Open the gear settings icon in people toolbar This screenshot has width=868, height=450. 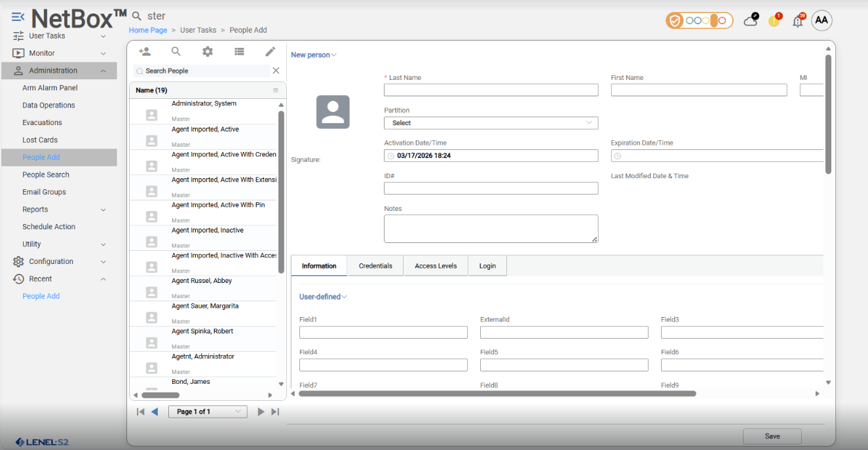tap(208, 52)
